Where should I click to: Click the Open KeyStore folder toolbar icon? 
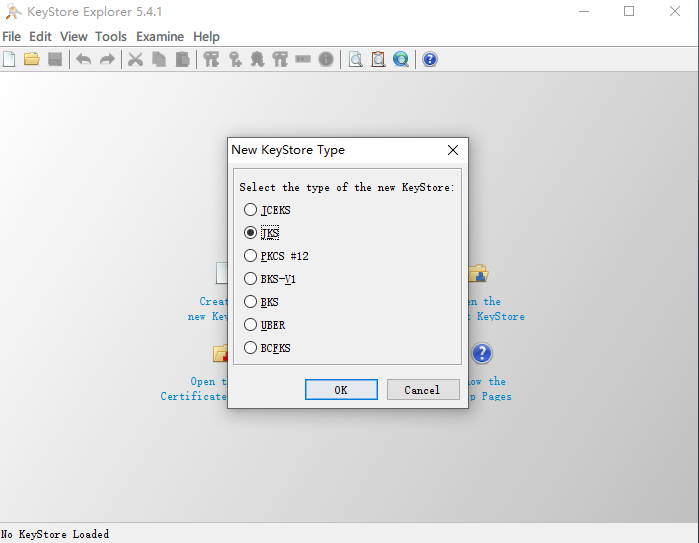coord(32,59)
